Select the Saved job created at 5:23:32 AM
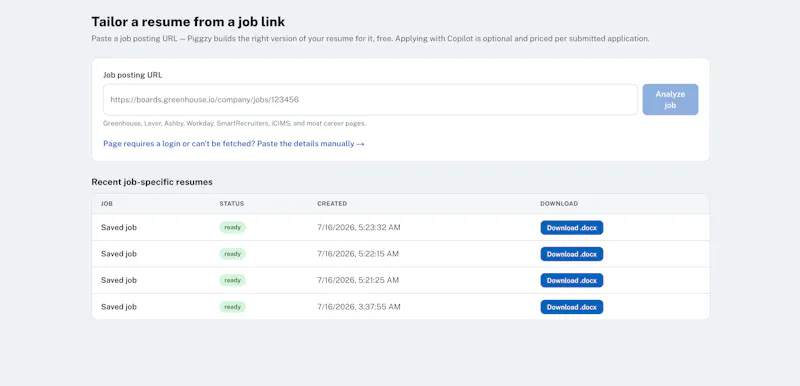The image size is (800, 386). click(x=119, y=227)
